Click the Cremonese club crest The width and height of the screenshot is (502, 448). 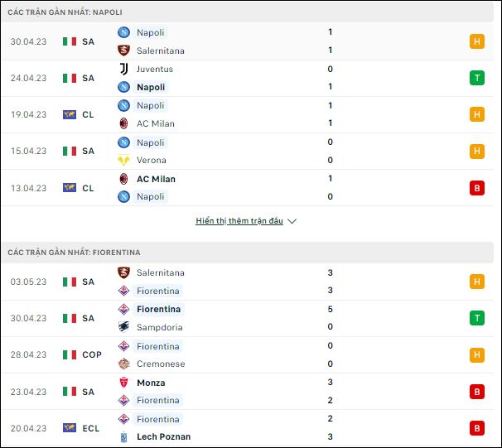123,364
